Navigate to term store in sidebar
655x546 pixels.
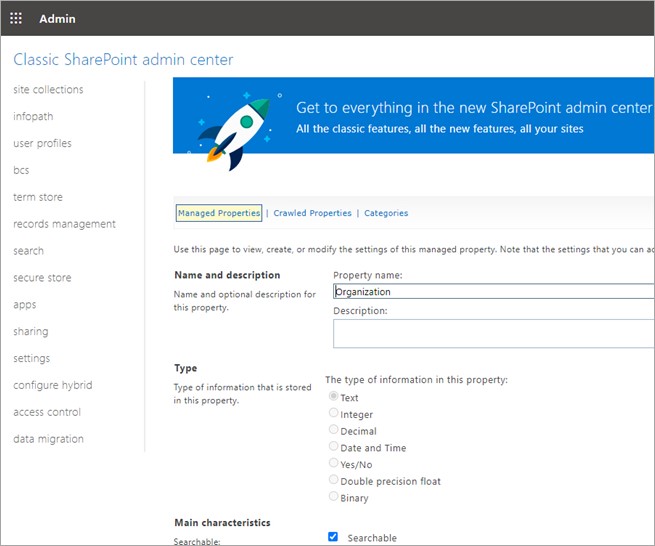pos(38,197)
